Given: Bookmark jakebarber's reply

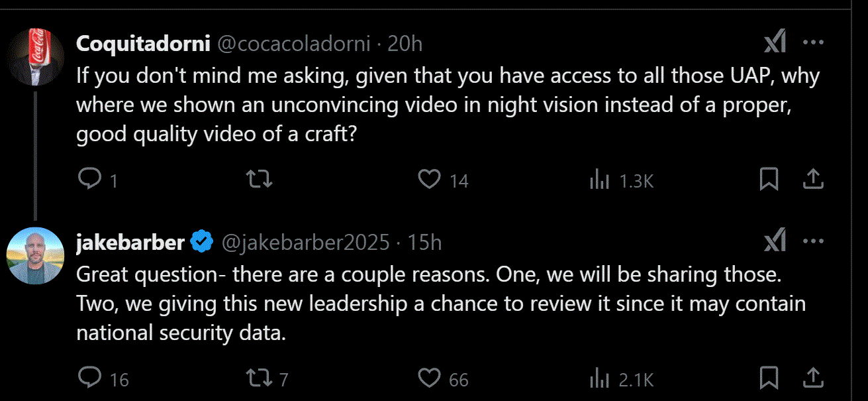Looking at the screenshot, I should pyautogui.click(x=769, y=378).
